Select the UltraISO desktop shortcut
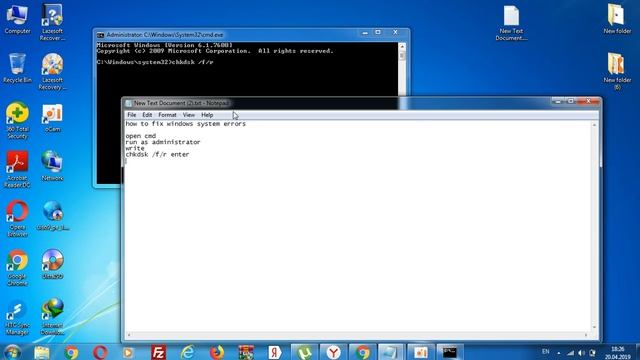 pos(52,264)
